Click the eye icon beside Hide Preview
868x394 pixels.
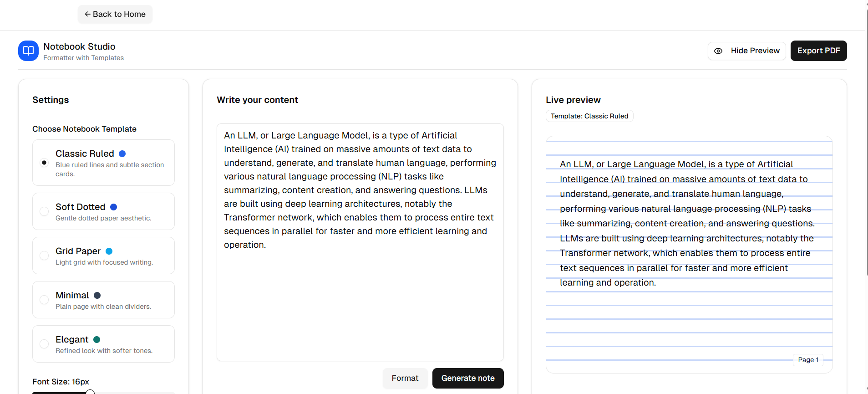[x=718, y=51]
